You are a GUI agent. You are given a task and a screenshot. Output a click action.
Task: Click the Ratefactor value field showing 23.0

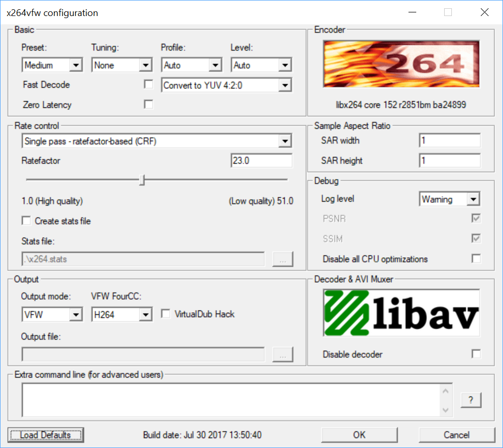[261, 161]
